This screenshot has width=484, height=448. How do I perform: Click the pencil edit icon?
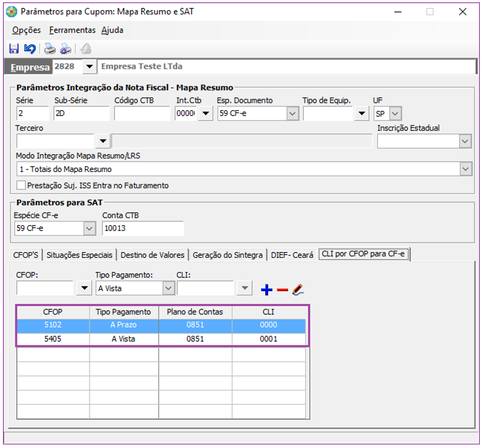tap(298, 290)
